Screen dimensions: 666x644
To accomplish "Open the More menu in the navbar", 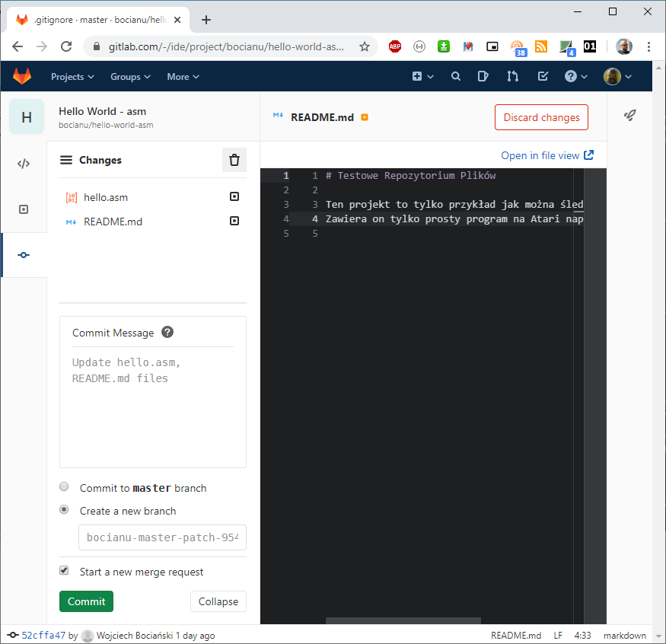I will coord(183,76).
